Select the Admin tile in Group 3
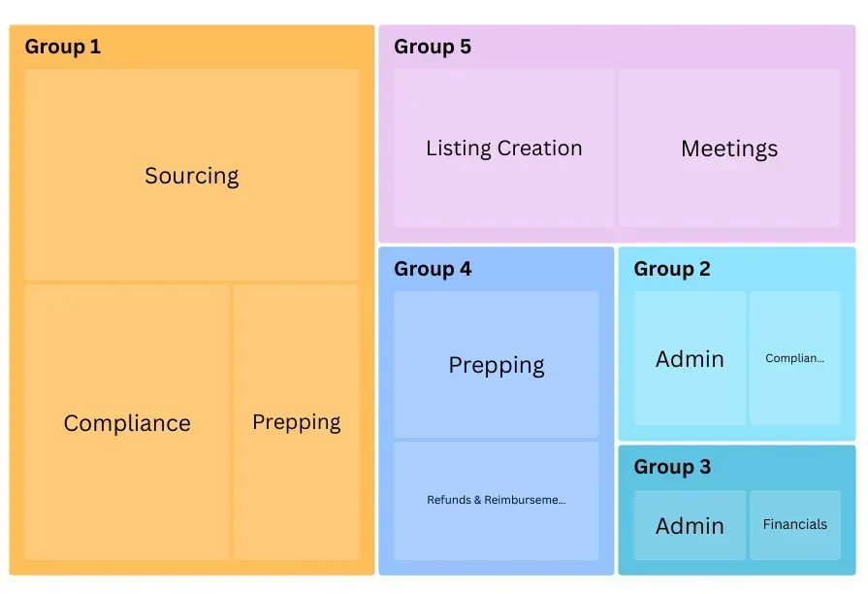The image size is (868, 594). (690, 525)
